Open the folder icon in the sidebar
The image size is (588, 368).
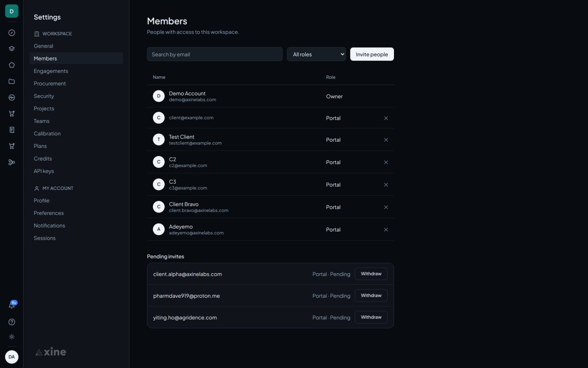(x=12, y=81)
